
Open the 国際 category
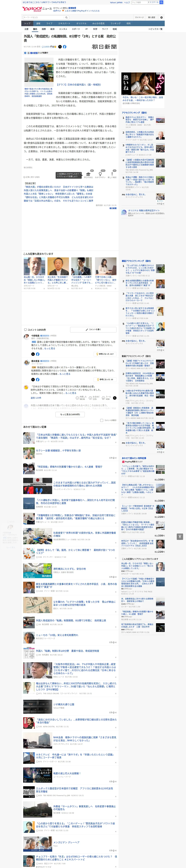[44, 29]
